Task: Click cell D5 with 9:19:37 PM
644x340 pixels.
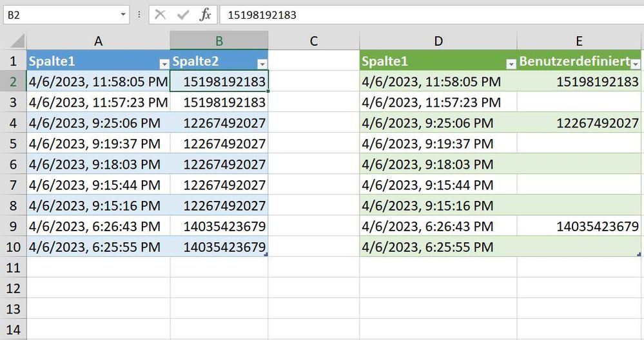Action: [x=438, y=144]
